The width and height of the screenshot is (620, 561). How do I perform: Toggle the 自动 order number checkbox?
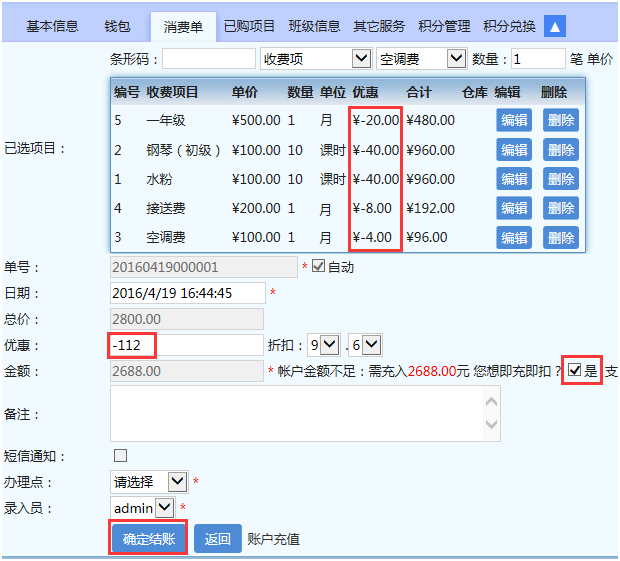(x=319, y=267)
